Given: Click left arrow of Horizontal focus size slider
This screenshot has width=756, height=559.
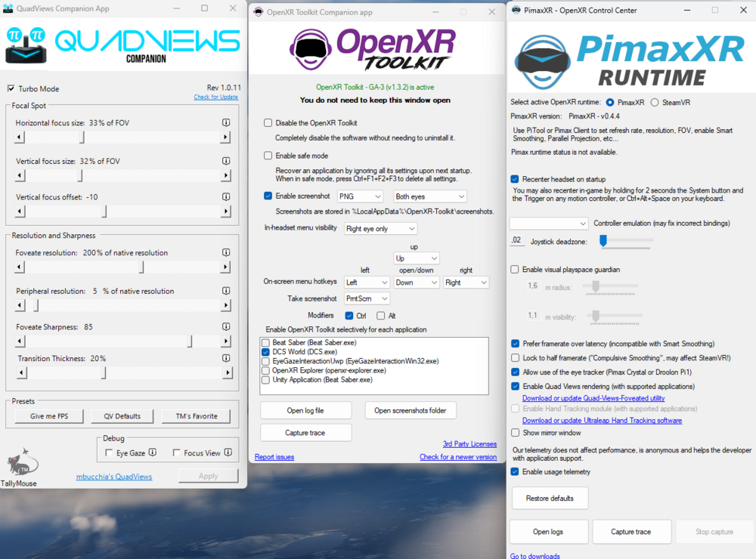Looking at the screenshot, I should coord(20,137).
